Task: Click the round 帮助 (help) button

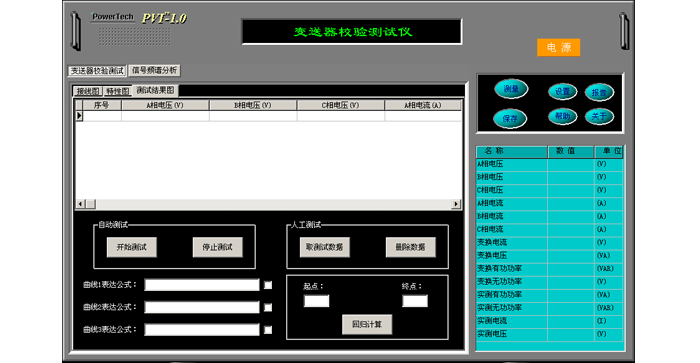Action: 562,117
